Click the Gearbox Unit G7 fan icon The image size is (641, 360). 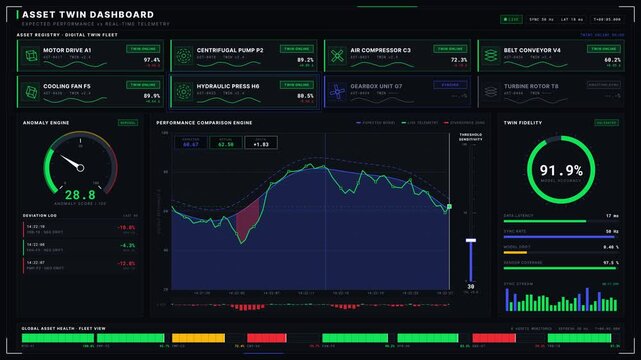337,92
